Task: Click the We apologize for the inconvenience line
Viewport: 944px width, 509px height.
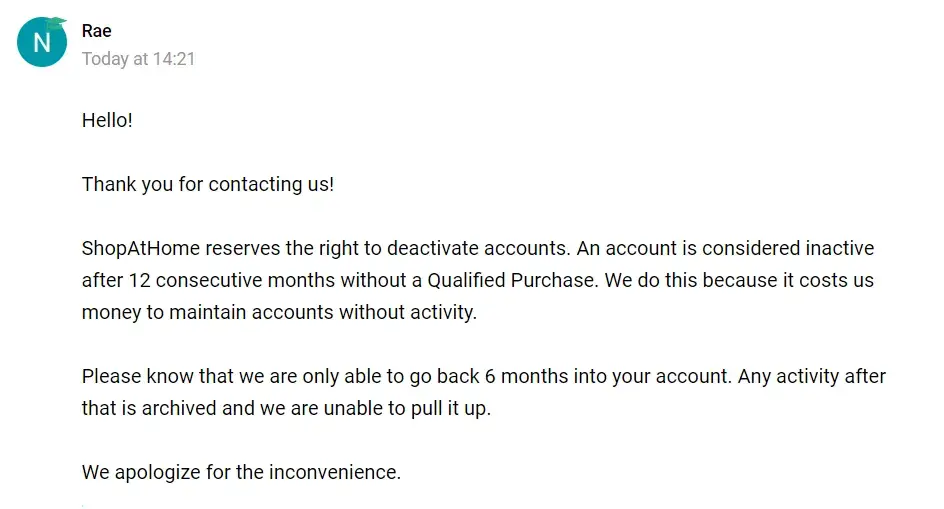Action: pos(241,472)
